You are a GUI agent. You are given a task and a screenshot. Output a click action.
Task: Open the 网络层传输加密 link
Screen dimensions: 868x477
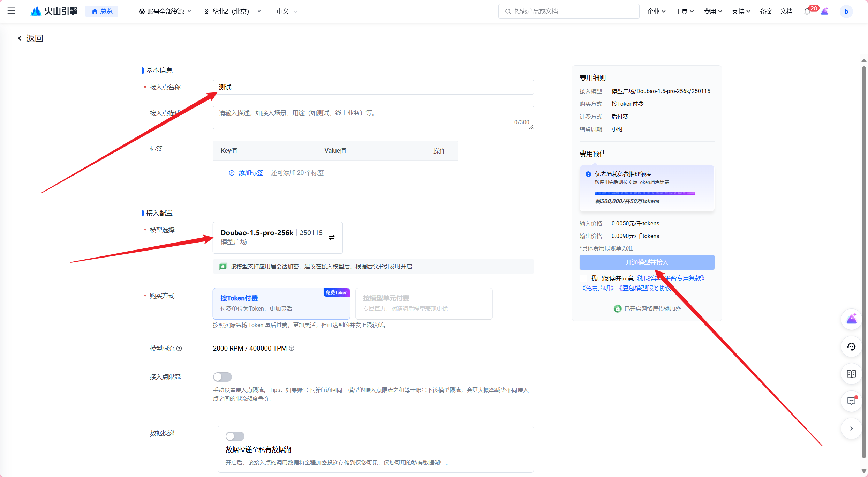[x=661, y=308]
